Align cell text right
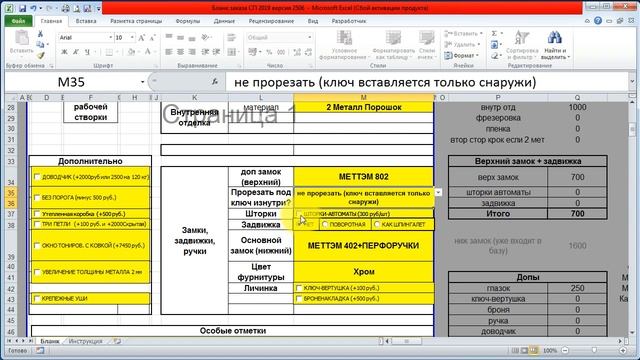Viewport: 640px width, 360px height. [x=192, y=52]
